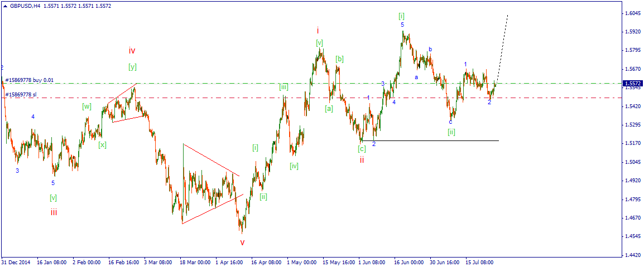Click the 1.5670 price axis label

(632, 69)
